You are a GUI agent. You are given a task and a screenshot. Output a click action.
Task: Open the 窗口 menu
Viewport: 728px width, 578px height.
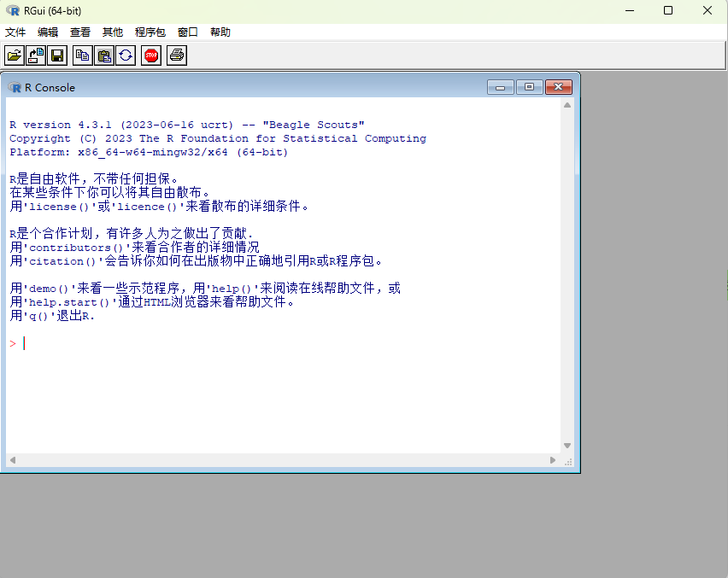pyautogui.click(x=188, y=32)
